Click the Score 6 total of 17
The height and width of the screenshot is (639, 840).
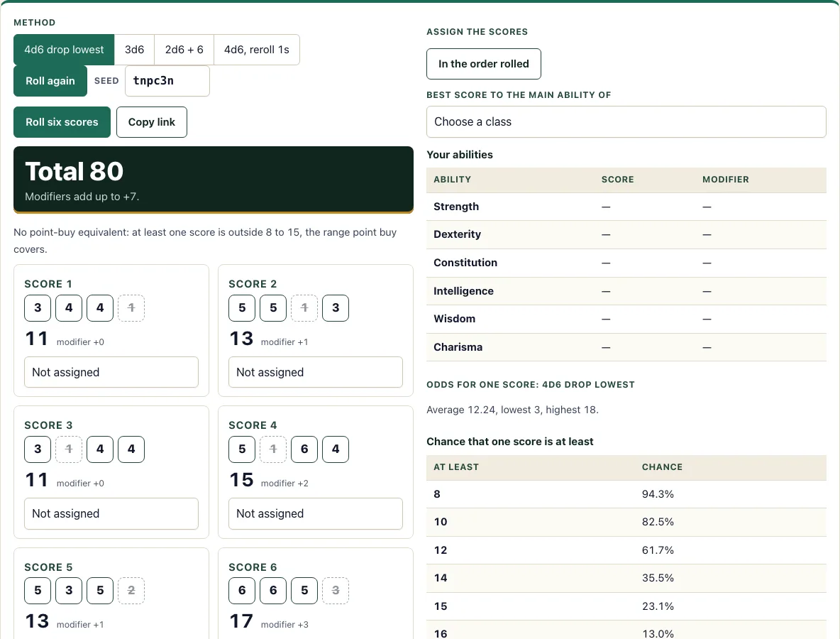coord(241,621)
